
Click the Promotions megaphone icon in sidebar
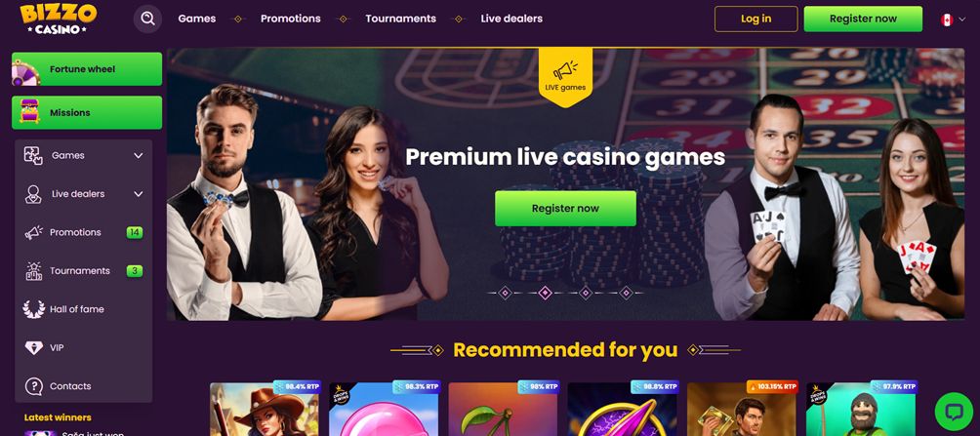(34, 232)
